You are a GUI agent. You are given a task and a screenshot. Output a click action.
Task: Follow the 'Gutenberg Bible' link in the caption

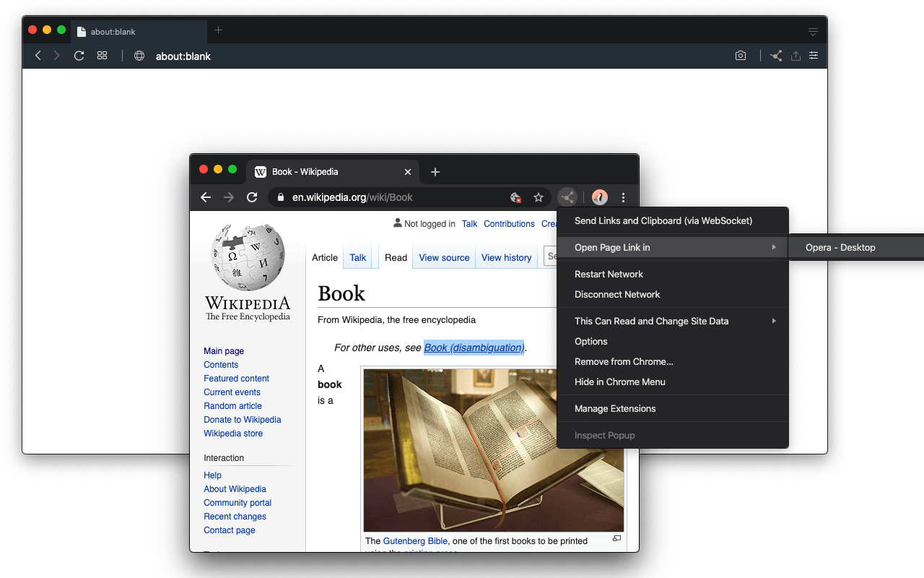coord(415,540)
